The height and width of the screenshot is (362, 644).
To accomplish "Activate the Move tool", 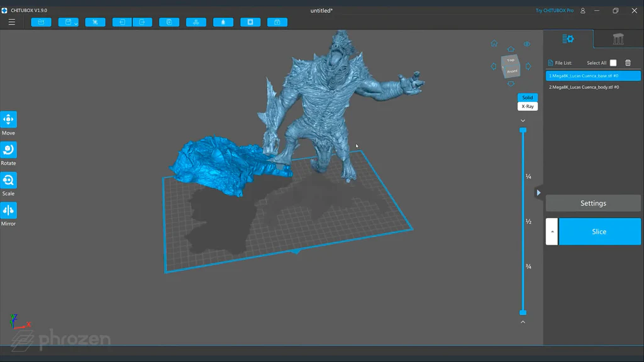I will coord(8,119).
